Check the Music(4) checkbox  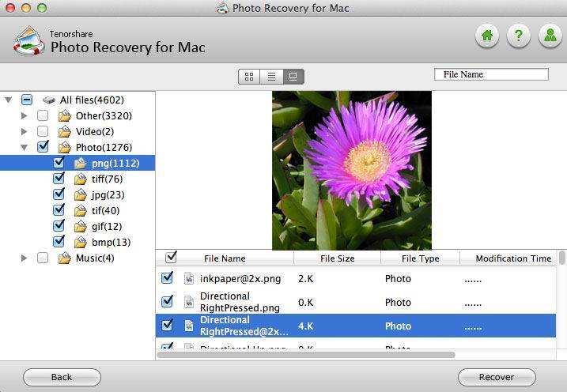(x=43, y=258)
